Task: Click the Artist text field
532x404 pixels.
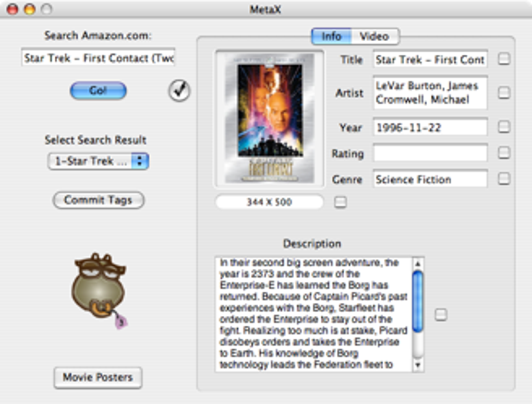Action: point(430,93)
